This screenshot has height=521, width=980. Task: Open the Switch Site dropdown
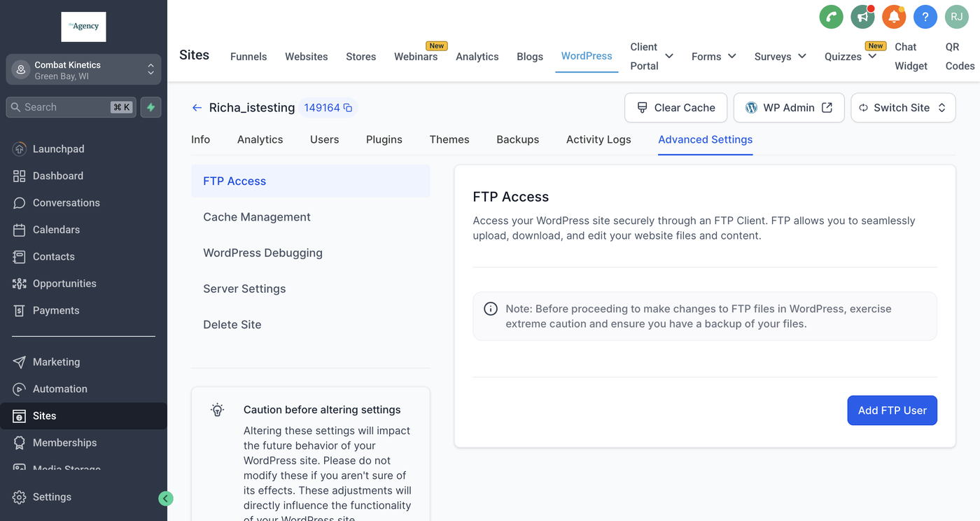pos(902,108)
